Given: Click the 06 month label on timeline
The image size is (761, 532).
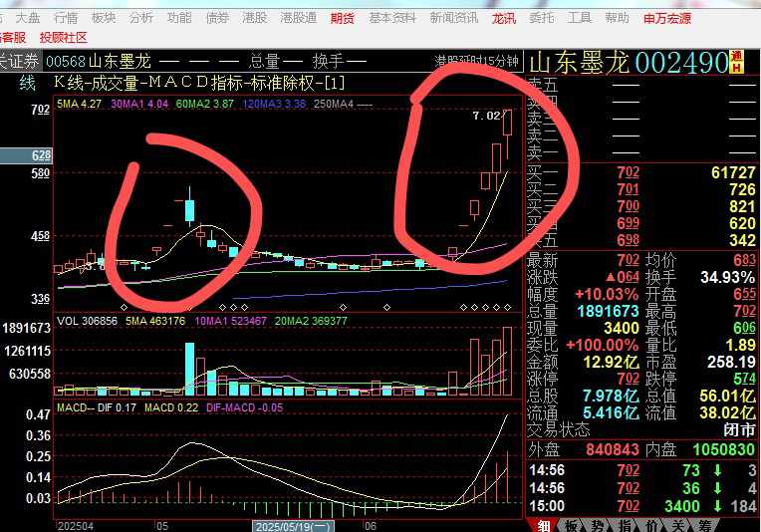Looking at the screenshot, I should click(x=371, y=527).
